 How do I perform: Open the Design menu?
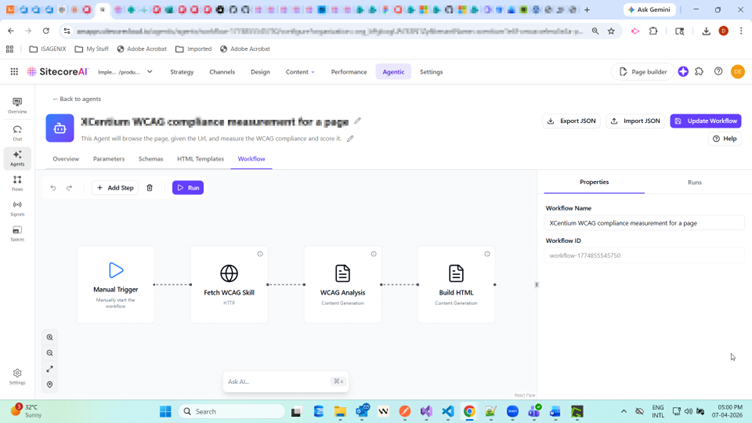(x=260, y=72)
